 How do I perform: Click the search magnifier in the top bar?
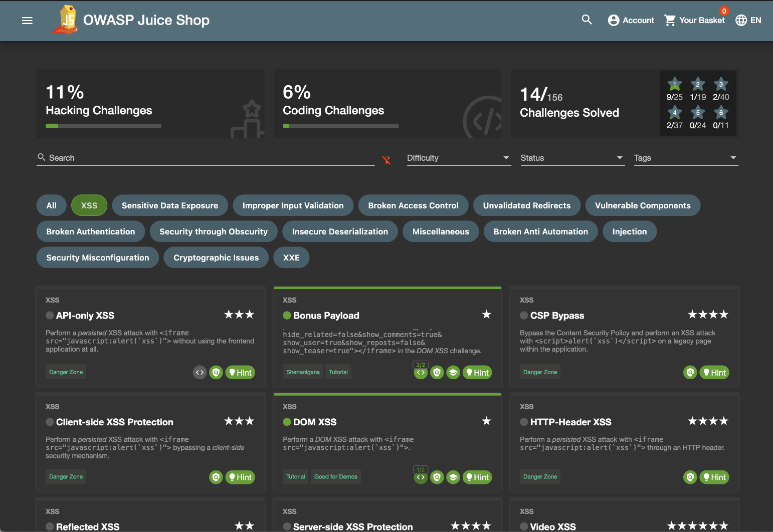tap(587, 21)
